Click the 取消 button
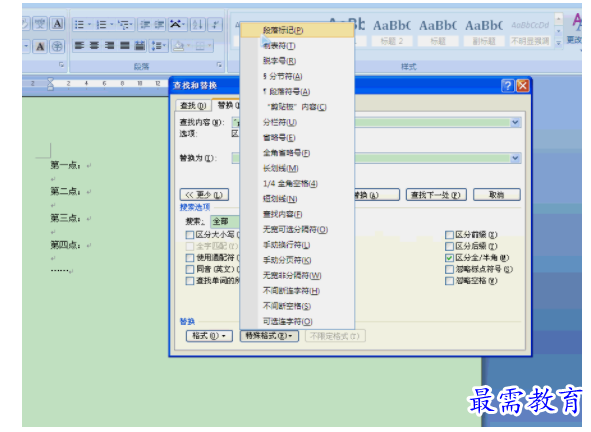 (497, 195)
